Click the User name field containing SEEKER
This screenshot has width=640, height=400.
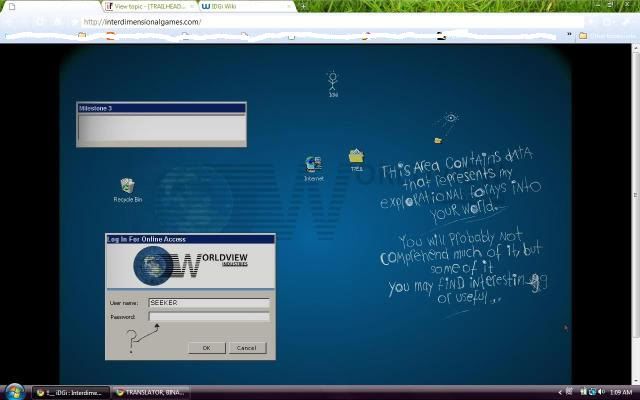point(209,302)
